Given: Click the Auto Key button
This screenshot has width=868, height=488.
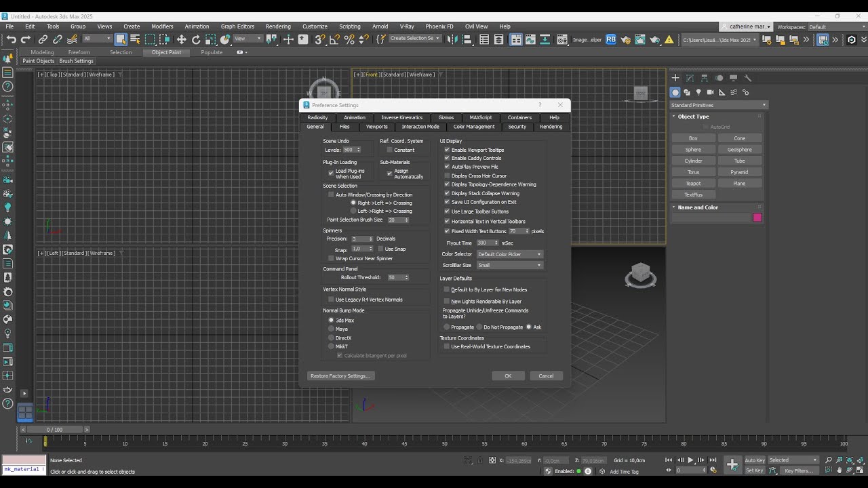Looking at the screenshot, I should point(755,460).
